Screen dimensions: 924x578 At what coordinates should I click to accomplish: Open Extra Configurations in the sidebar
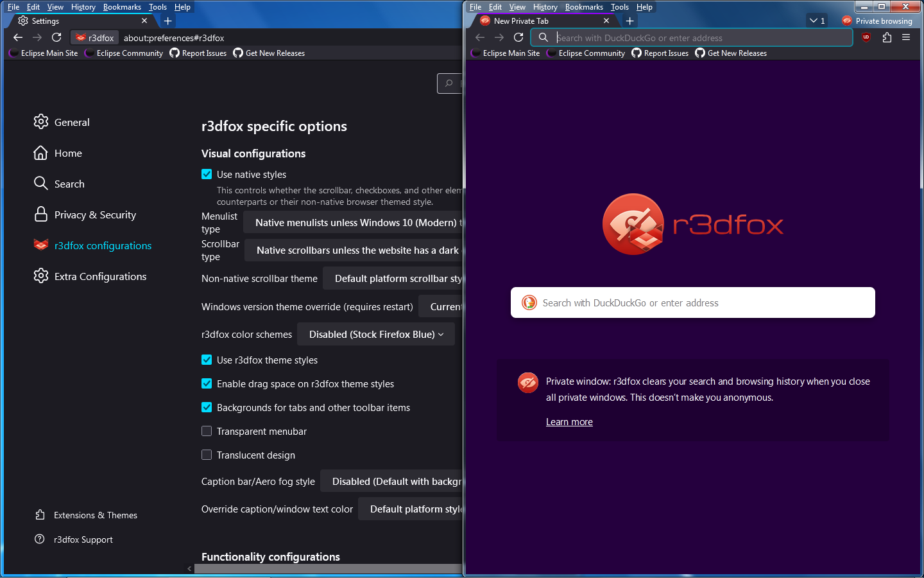[x=90, y=276]
